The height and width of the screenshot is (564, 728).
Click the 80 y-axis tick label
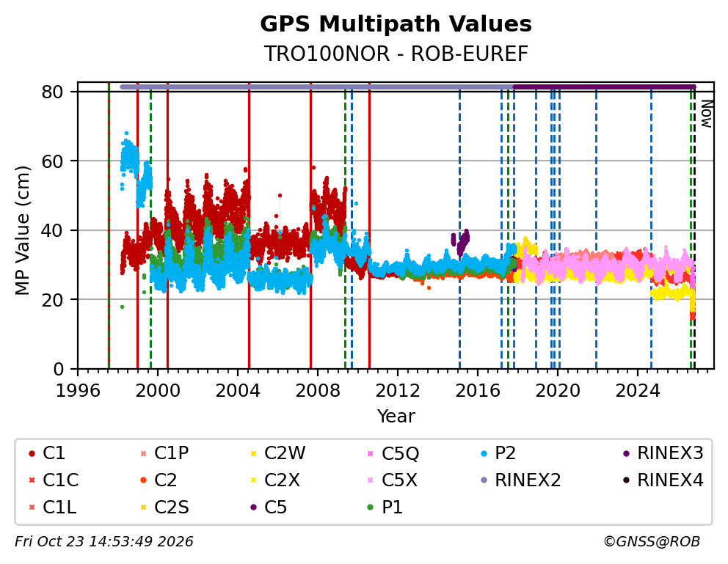52,92
